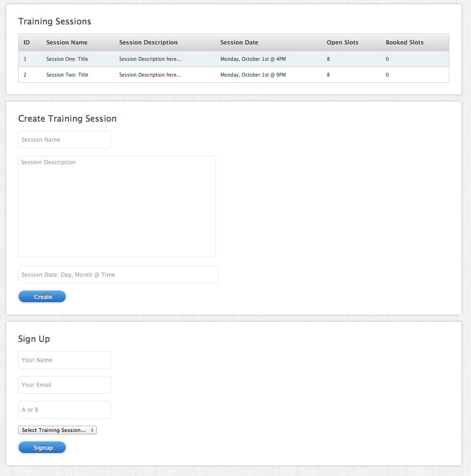Click the Booked Slots column header

coord(404,43)
